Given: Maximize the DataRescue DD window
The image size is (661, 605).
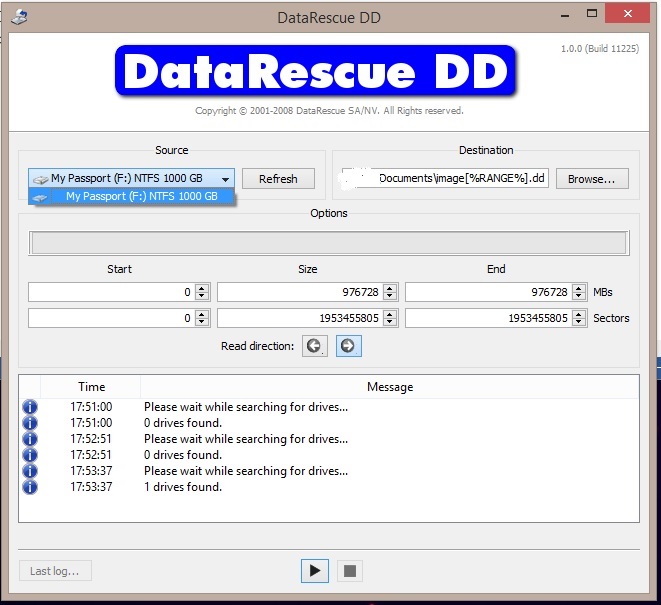Looking at the screenshot, I should [x=592, y=14].
